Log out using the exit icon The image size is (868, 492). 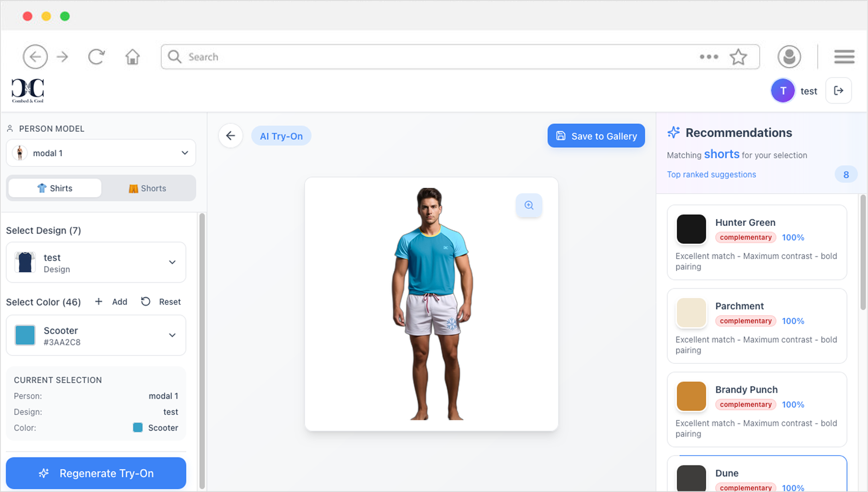(838, 91)
